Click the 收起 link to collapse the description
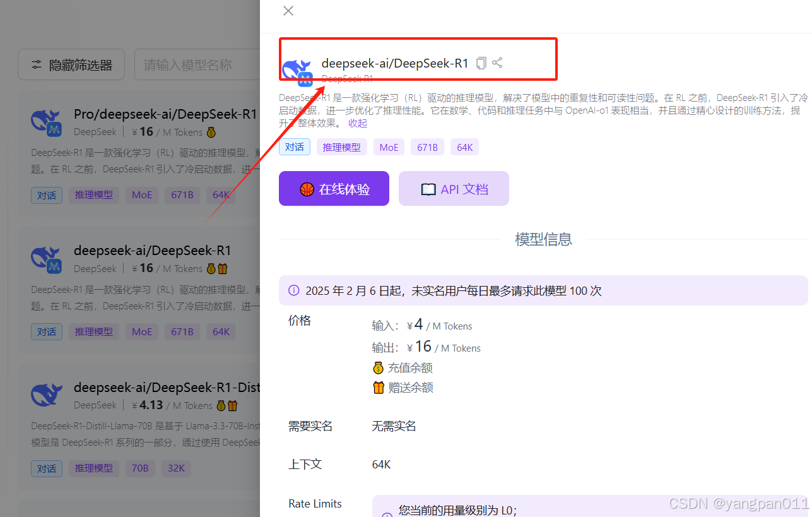812x517 pixels. 358,123
